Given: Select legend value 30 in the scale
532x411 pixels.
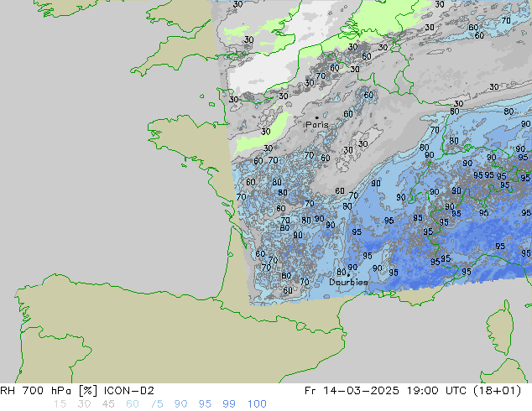Looking at the screenshot, I should [x=84, y=404].
